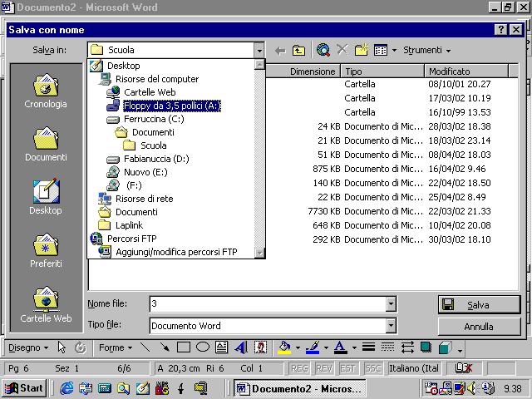
Task: Select the Arrow drawing tool
Action: (x=165, y=347)
